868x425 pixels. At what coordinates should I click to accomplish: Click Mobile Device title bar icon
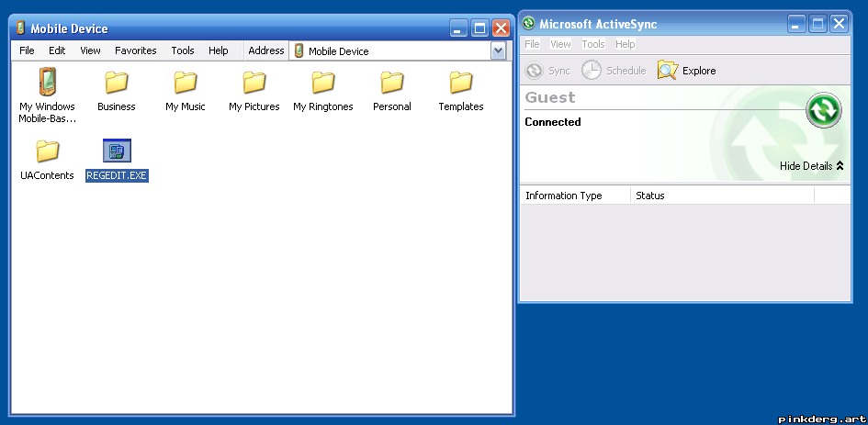tap(20, 28)
